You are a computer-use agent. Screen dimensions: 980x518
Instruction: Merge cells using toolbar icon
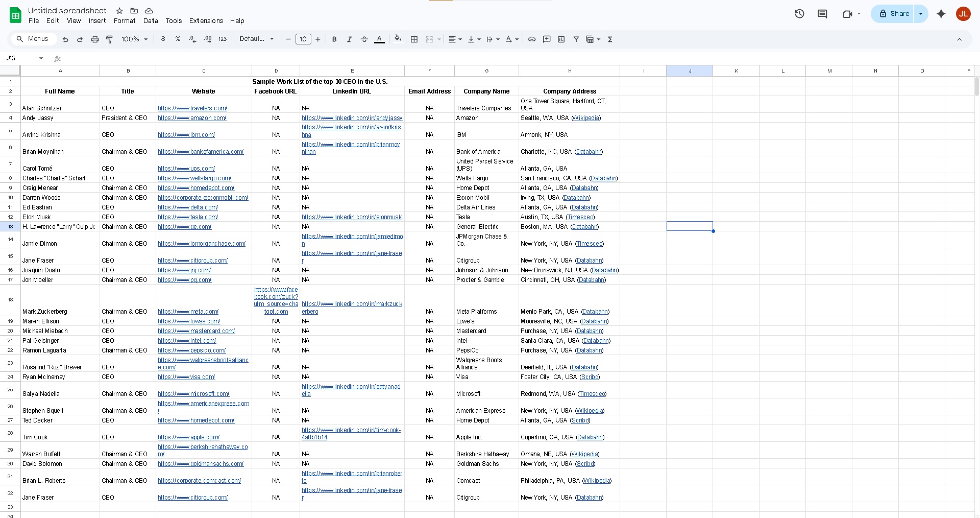[x=429, y=39]
